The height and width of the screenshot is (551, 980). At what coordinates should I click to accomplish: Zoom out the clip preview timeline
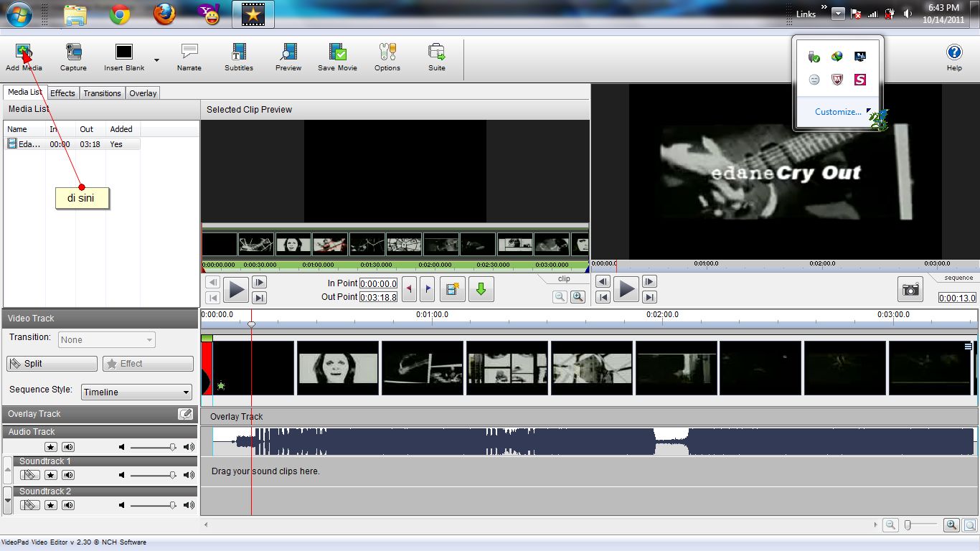point(560,297)
